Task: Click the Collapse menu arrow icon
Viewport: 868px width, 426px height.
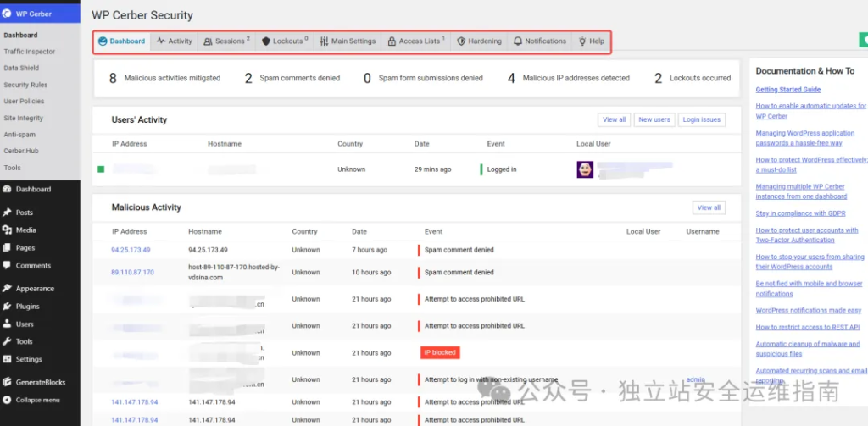Action: pos(7,400)
